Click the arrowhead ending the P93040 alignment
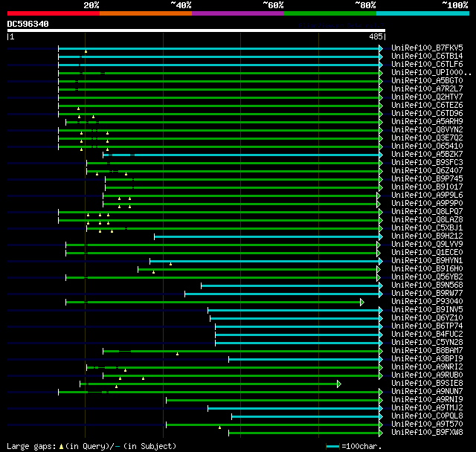476x452 pixels. (362, 302)
